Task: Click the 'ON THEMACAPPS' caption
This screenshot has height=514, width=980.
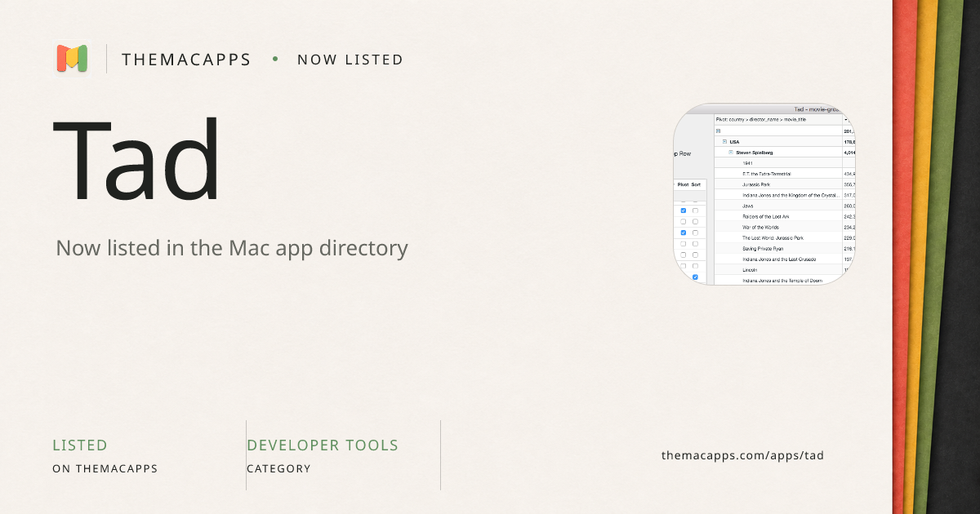Action: click(x=105, y=469)
